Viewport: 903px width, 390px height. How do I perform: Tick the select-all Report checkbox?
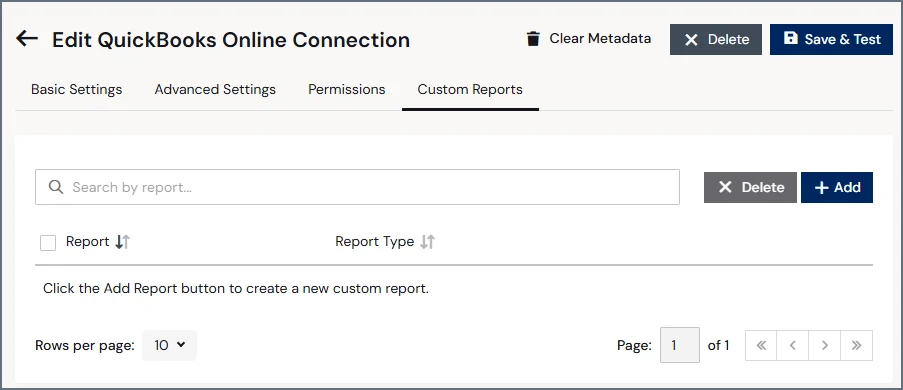48,243
